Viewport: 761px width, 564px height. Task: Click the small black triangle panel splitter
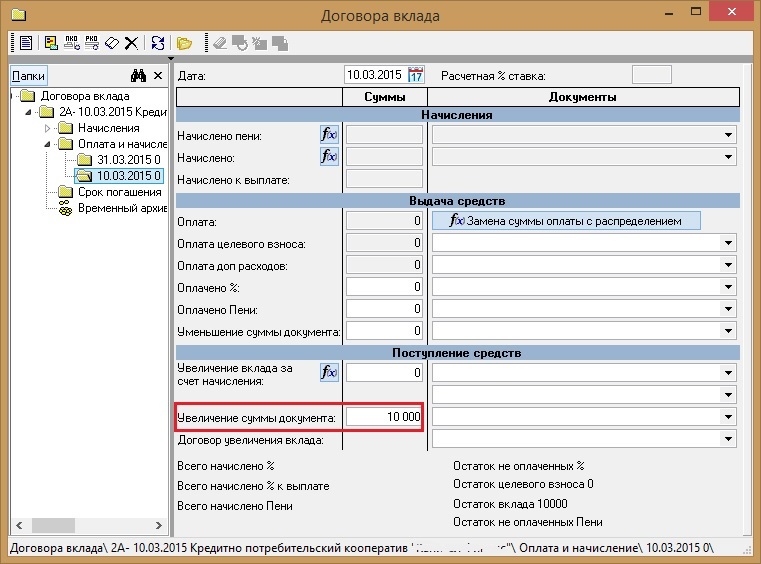coord(171,59)
